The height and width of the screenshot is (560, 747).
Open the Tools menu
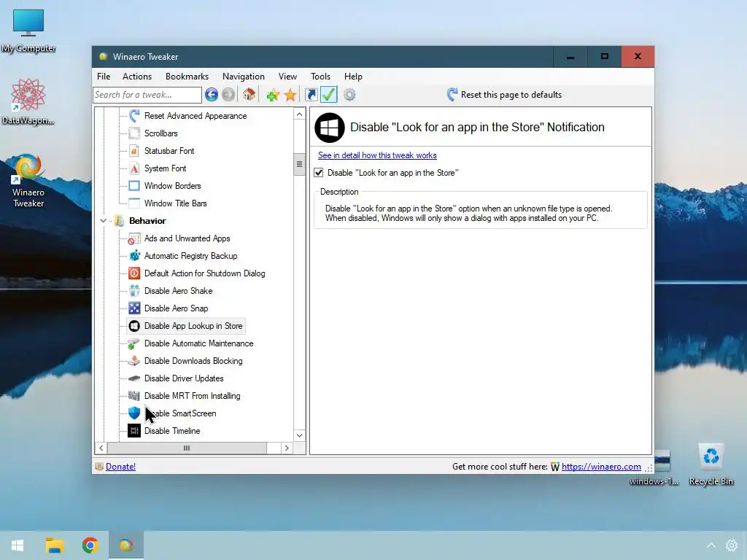[x=321, y=76]
